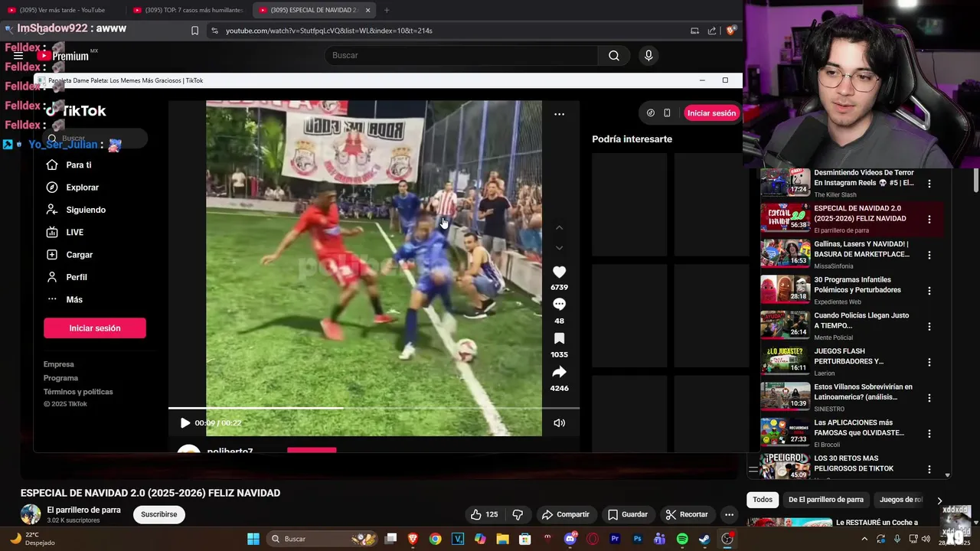The height and width of the screenshot is (551, 980).
Task: Open Adobe Premiere Pro from the taskbar
Action: click(615, 539)
